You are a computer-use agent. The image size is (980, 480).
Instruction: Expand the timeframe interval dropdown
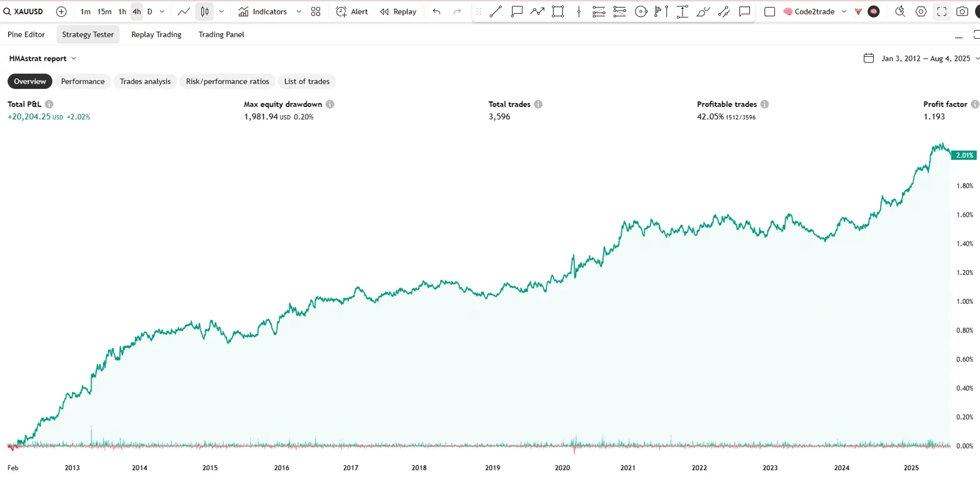click(x=162, y=11)
